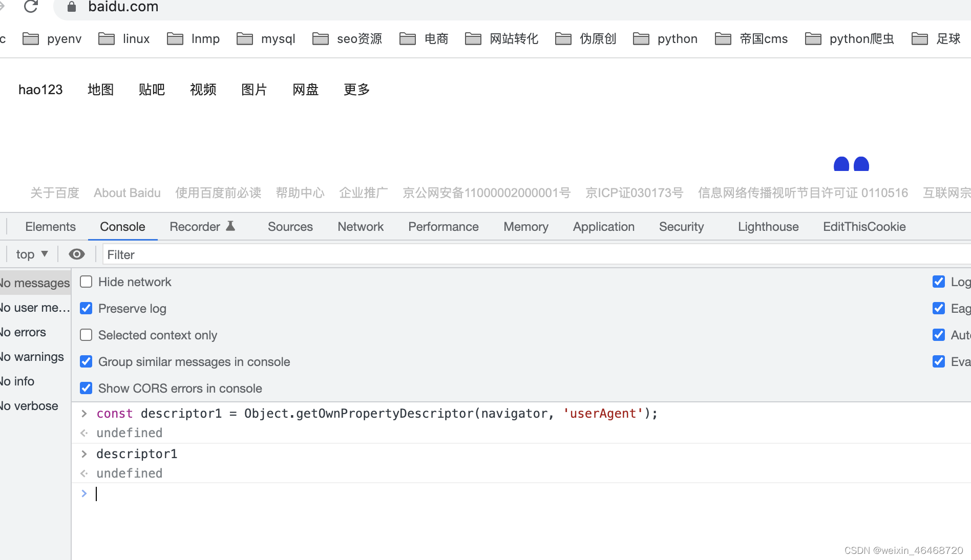Switch to the Elements tab
Viewport: 971px width, 560px height.
(x=50, y=227)
